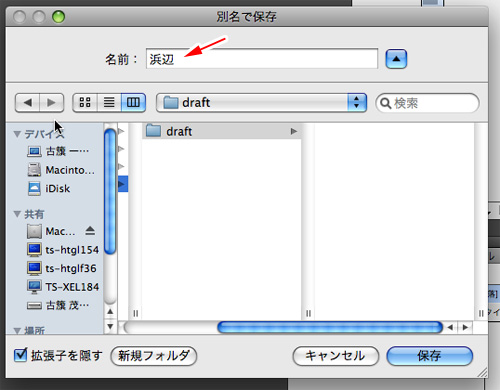Click the search field magnifier icon
The image size is (500, 390).
coord(385,103)
